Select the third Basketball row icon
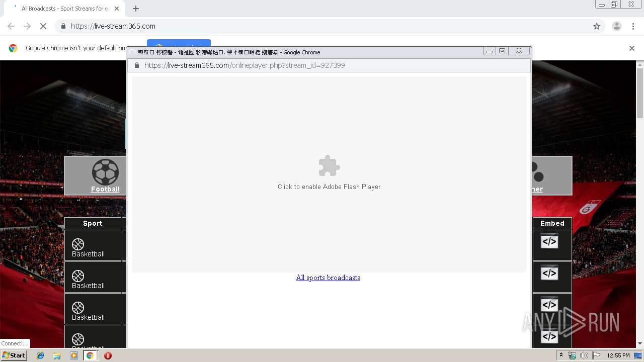The height and width of the screenshot is (362, 644). (78, 308)
